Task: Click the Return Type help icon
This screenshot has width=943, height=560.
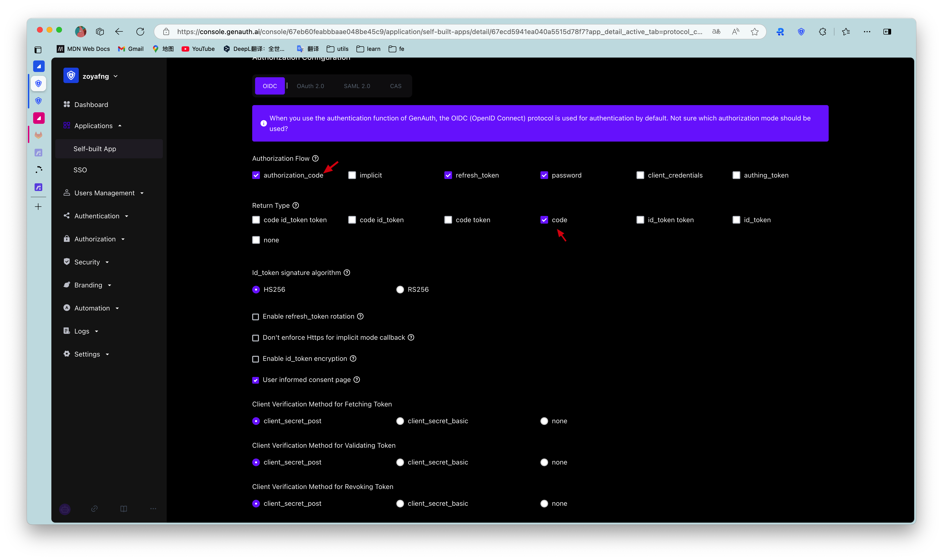Action: tap(296, 205)
